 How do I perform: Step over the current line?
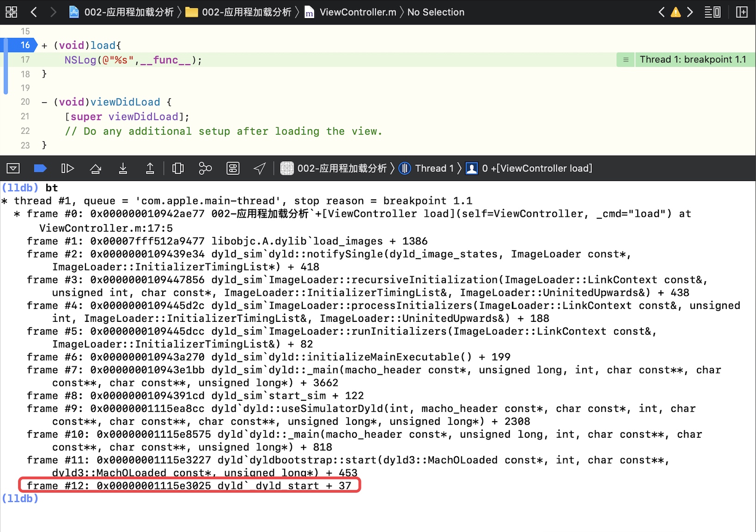(x=95, y=168)
